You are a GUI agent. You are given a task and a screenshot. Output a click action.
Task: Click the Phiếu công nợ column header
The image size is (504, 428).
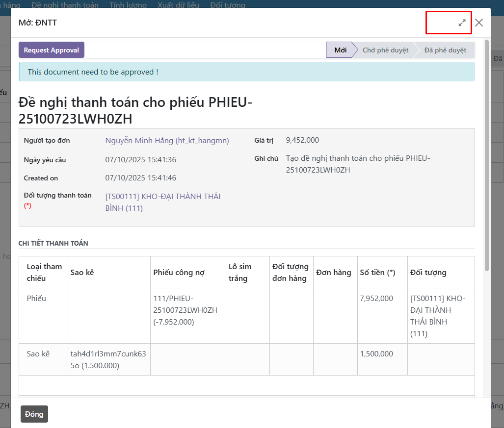coord(179,273)
